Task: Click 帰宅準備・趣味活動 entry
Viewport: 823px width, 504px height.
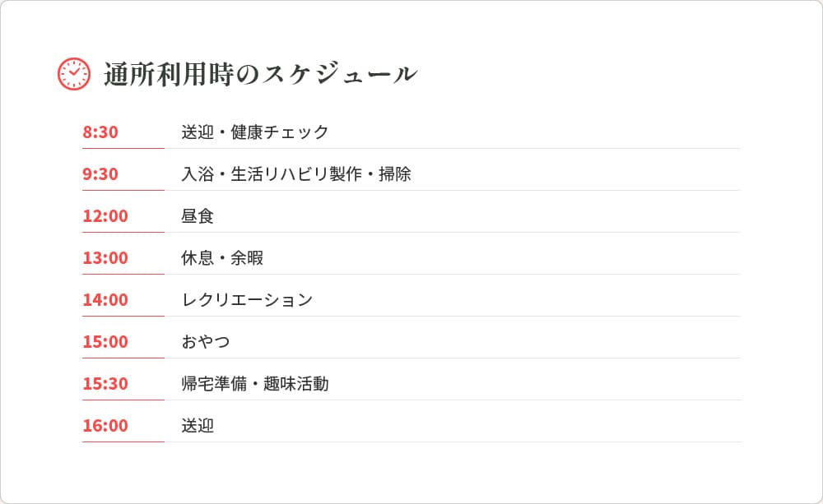Action: (x=255, y=384)
